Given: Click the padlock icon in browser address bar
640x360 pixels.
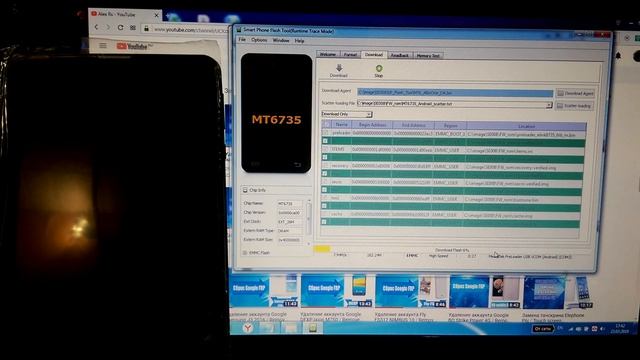Looking at the screenshot, I should click(147, 29).
